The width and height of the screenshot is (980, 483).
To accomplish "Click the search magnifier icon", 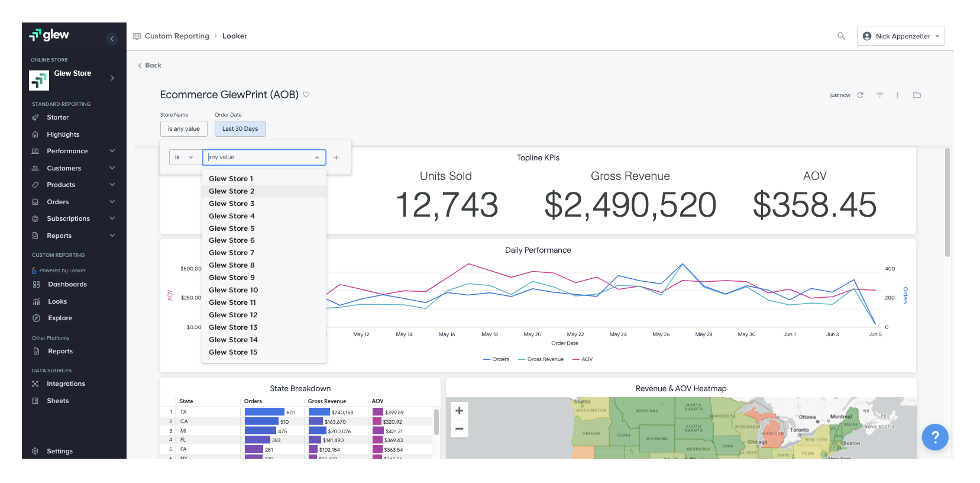I will pyautogui.click(x=841, y=36).
